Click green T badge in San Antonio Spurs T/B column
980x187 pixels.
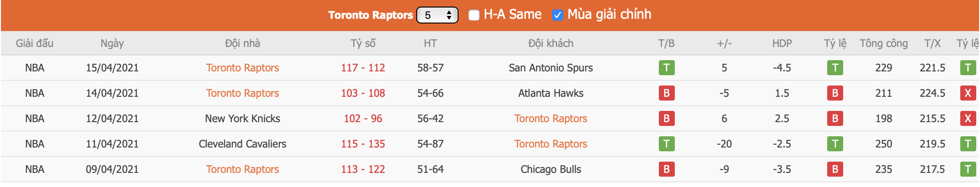point(666,68)
